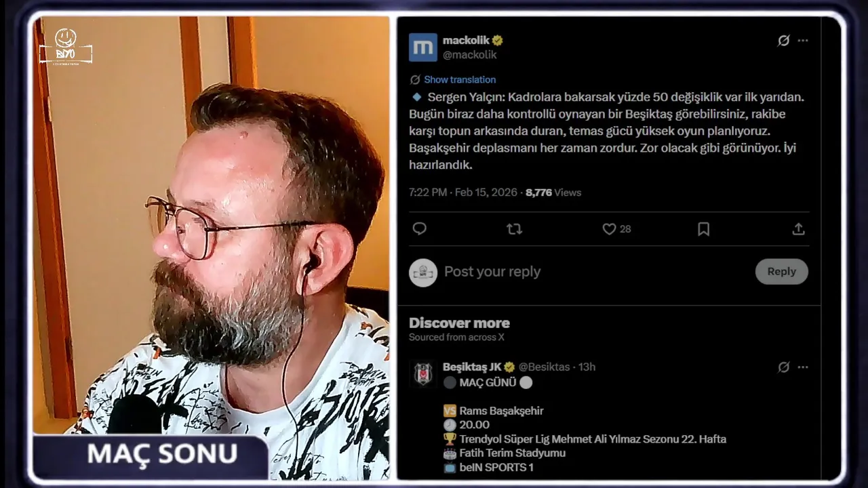The width and height of the screenshot is (868, 488).
Task: Expand more options on Beşiktaş JK post
Action: click(x=803, y=367)
